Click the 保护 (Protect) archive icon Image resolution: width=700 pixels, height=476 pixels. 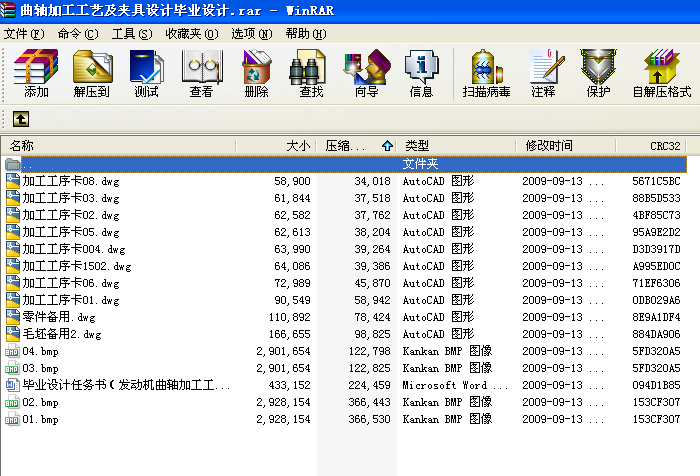pos(598,74)
